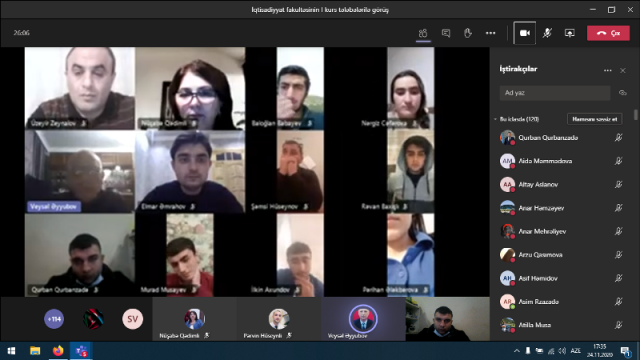Viewport: 640px width, 360px height.
Task: Click the participant name search field
Action: pos(555,93)
